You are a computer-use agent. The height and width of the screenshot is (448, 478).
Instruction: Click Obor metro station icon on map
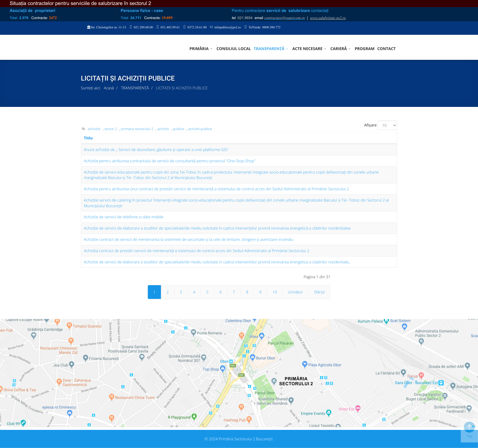[231, 361]
